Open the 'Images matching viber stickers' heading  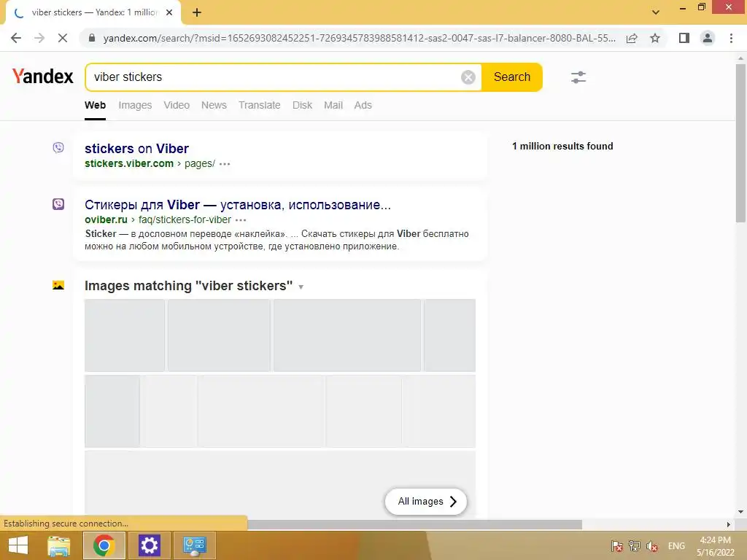pos(189,286)
